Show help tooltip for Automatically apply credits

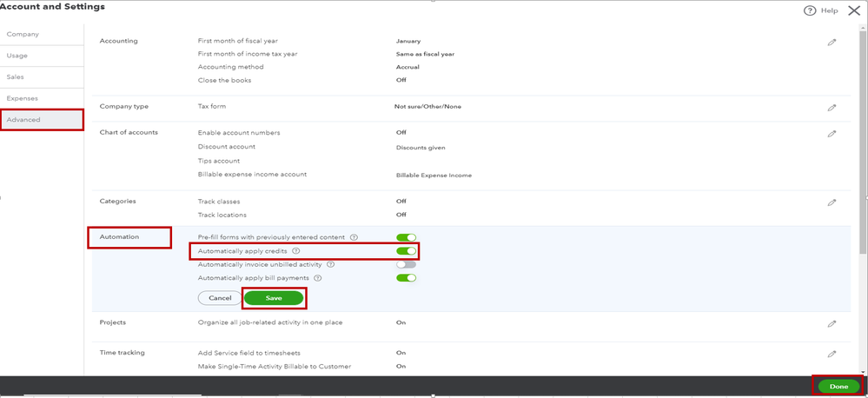click(295, 251)
